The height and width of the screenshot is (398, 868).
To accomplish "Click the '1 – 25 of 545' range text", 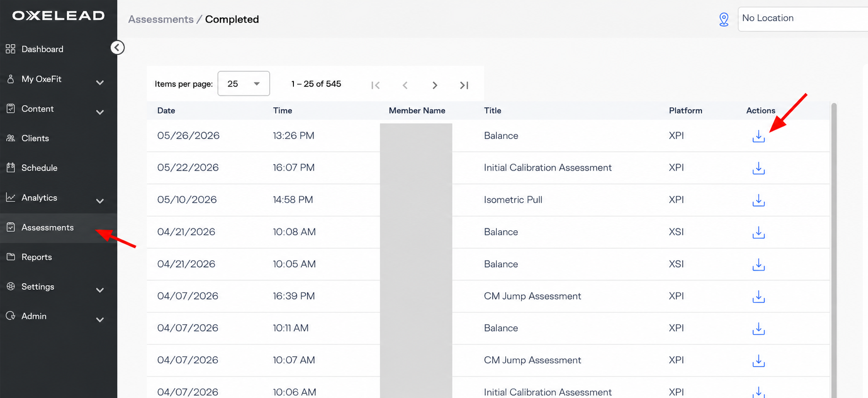I will tap(316, 84).
